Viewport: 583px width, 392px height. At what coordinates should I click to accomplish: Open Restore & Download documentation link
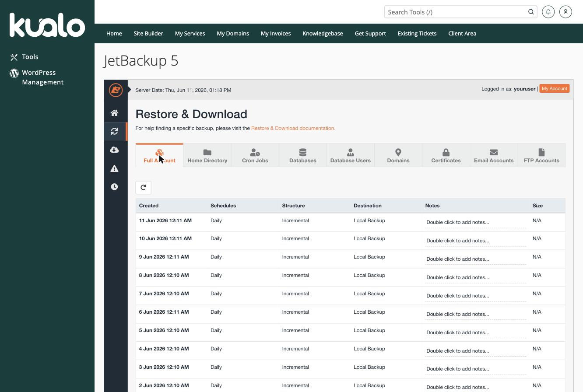[293, 128]
